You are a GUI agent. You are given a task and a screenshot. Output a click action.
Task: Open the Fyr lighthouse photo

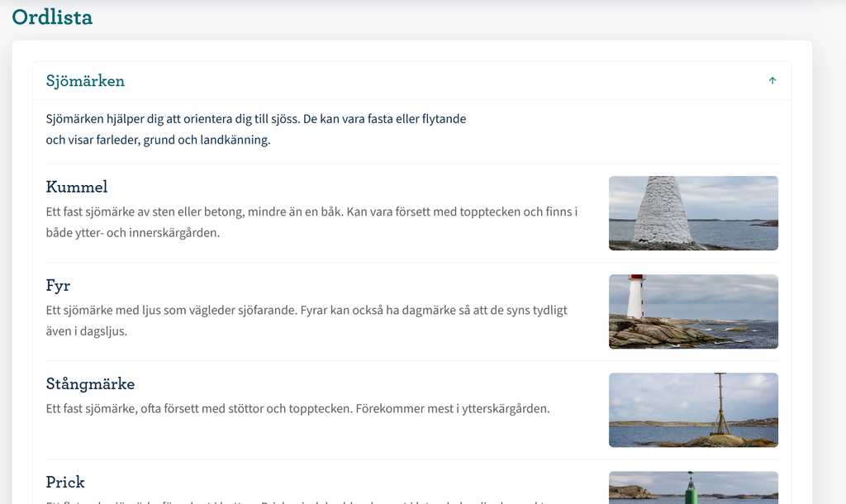693,311
